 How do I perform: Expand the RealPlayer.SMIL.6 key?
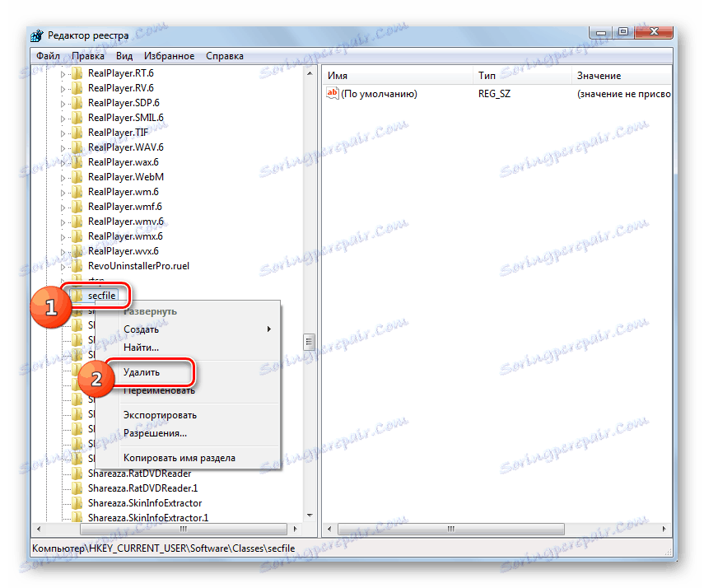[63, 118]
